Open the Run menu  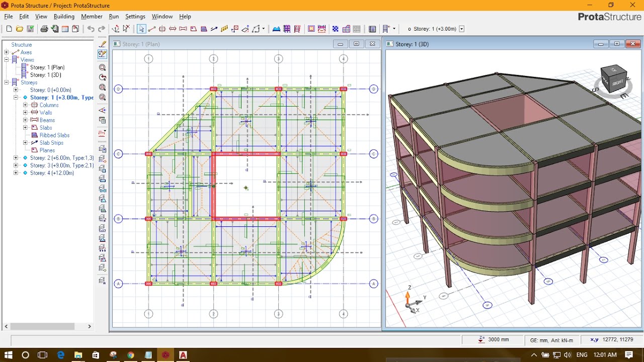tap(114, 16)
